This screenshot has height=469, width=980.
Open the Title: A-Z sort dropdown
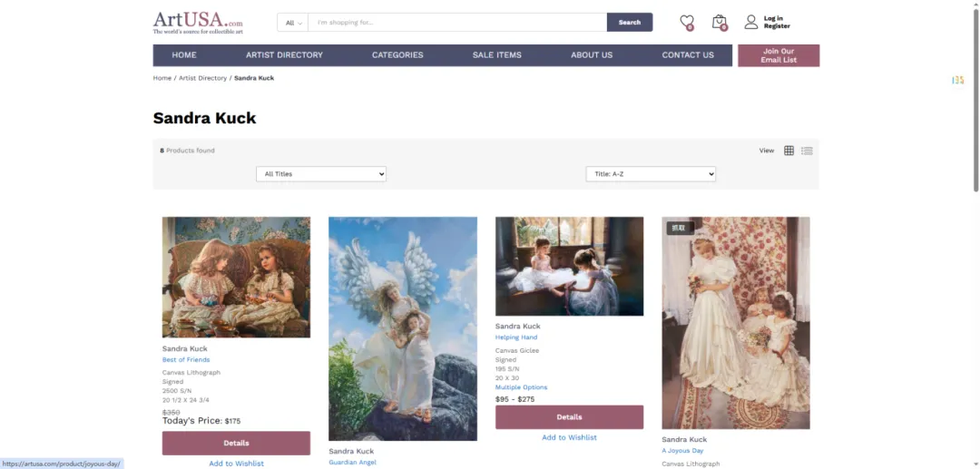coord(651,174)
